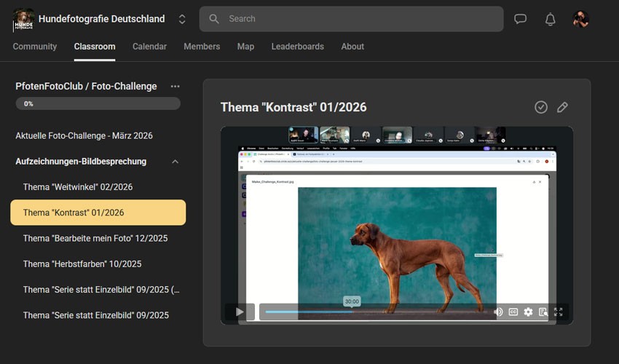Image resolution: width=619 pixels, height=364 pixels.
Task: Open the notifications bell
Action: click(551, 19)
